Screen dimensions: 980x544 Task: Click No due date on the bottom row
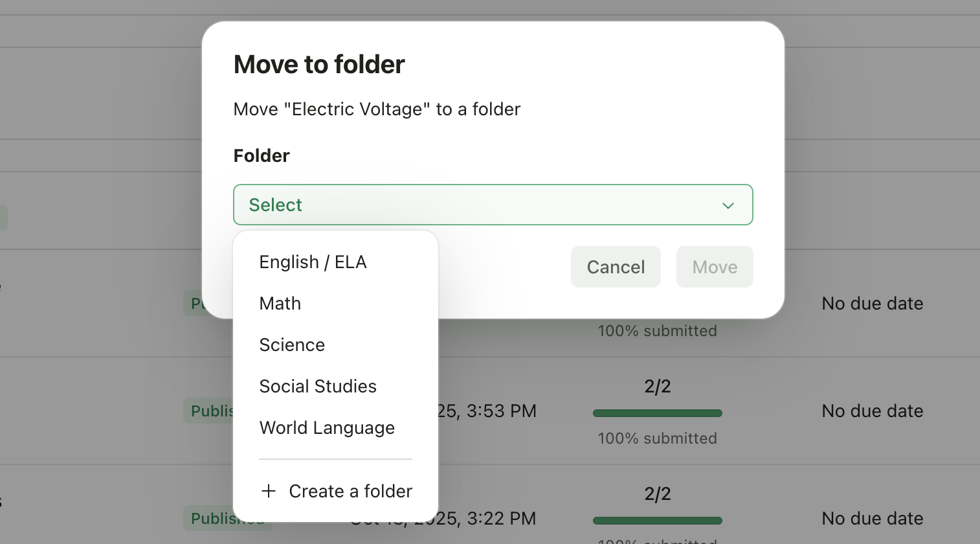pos(872,518)
